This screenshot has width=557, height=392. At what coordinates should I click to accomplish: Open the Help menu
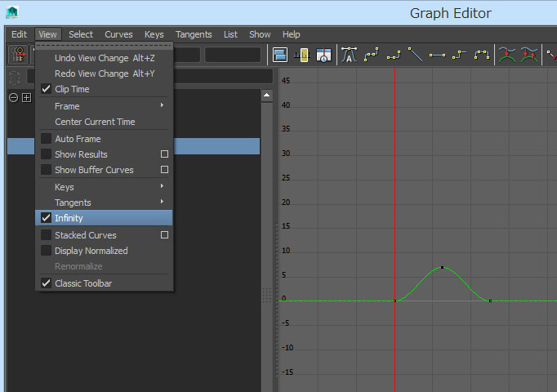[x=292, y=34]
